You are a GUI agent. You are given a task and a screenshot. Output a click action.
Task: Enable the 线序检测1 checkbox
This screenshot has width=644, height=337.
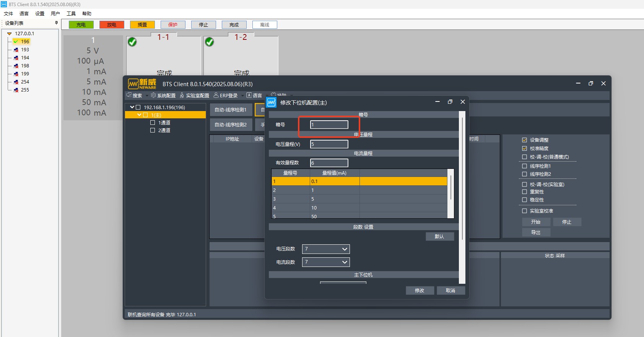pos(524,166)
